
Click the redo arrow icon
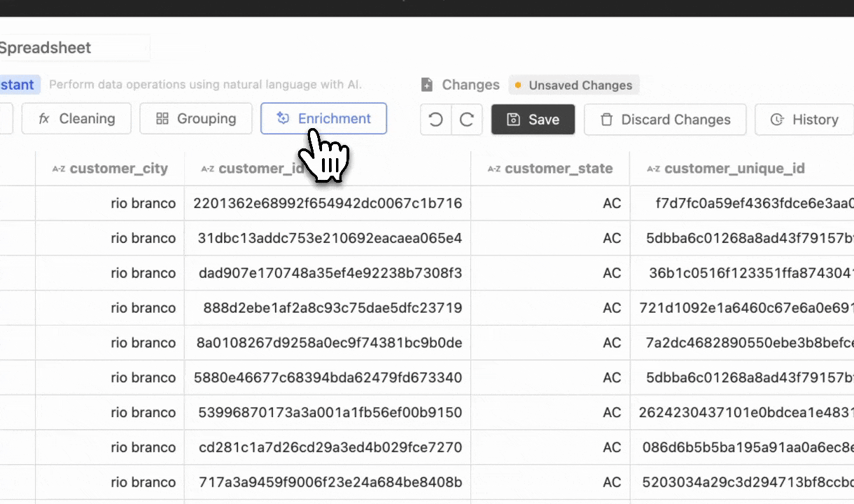click(467, 120)
